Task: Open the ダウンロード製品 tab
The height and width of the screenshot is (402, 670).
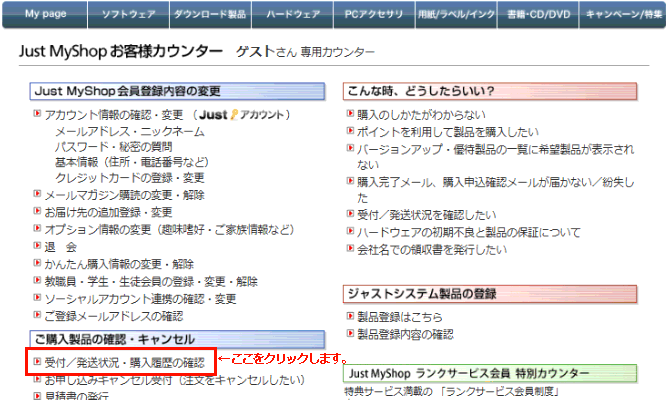Action: pos(210,14)
